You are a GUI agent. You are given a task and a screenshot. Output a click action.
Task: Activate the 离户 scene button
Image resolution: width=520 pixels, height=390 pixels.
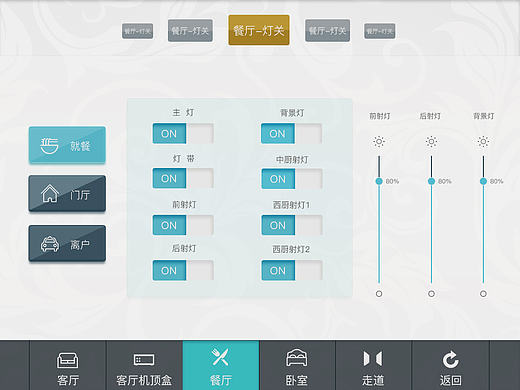(x=67, y=243)
